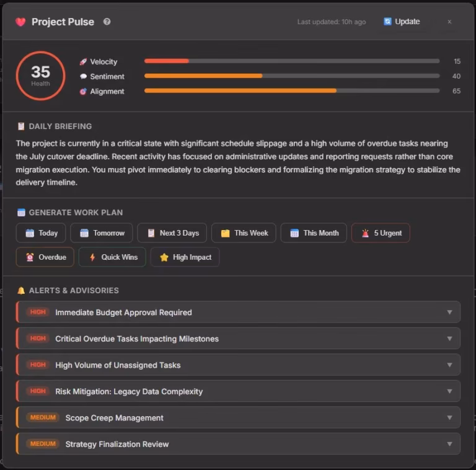
Task: Choose the This Week work plan
Action: point(244,233)
